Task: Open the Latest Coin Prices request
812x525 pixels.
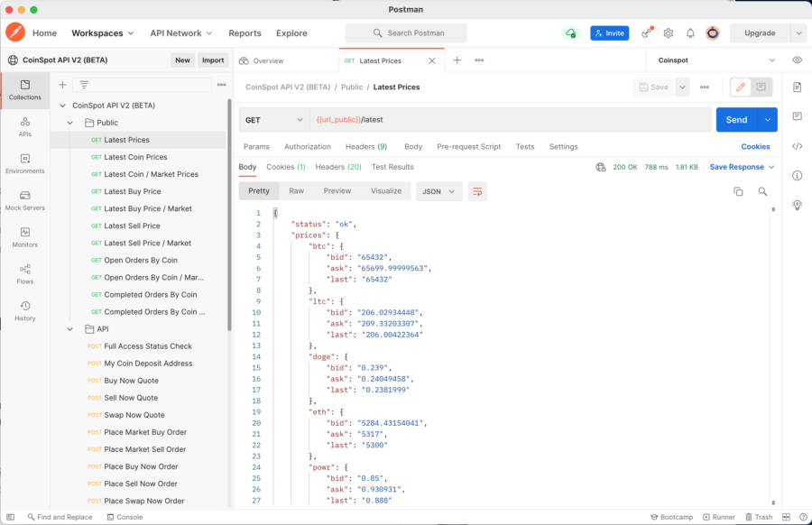Action: pyautogui.click(x=135, y=157)
